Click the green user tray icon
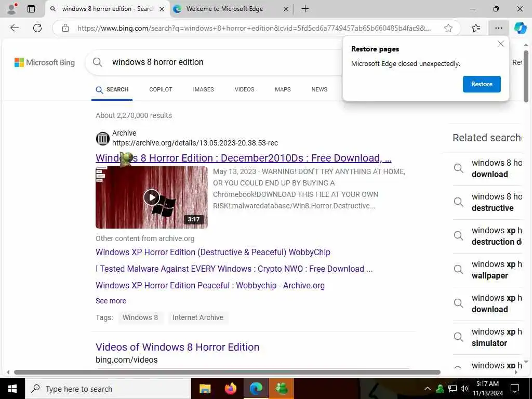Image resolution: width=532 pixels, height=399 pixels. (440, 389)
